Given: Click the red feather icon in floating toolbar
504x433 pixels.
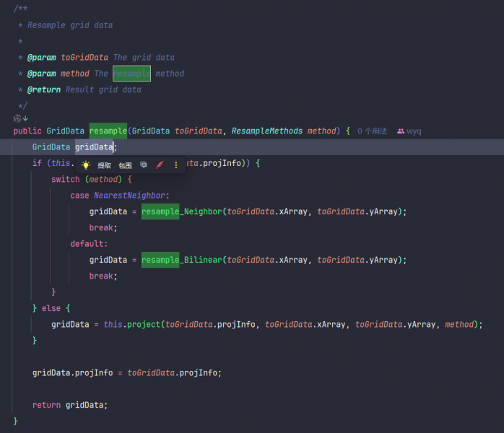Looking at the screenshot, I should [160, 165].
